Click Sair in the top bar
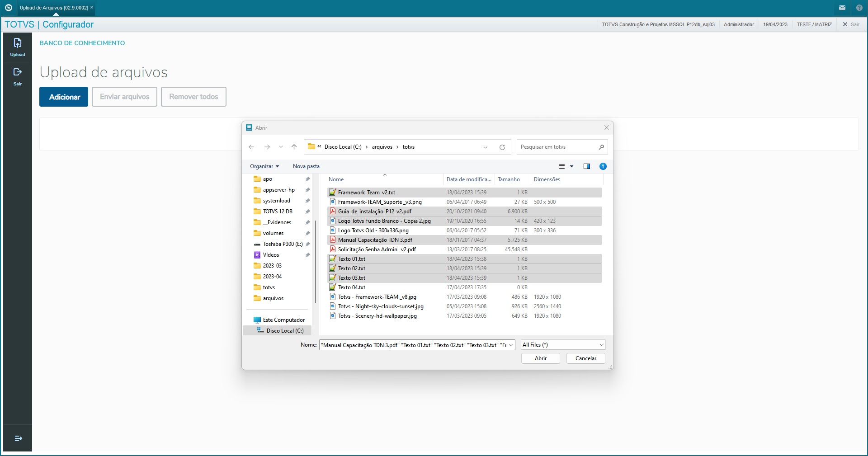Screen dimensions: 868x456 [x=851, y=24]
